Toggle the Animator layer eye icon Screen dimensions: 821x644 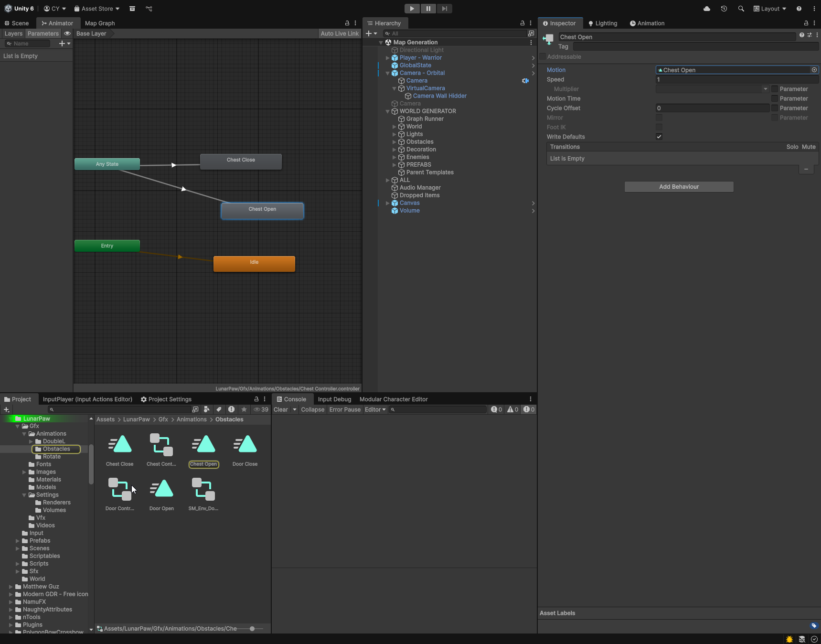point(67,33)
